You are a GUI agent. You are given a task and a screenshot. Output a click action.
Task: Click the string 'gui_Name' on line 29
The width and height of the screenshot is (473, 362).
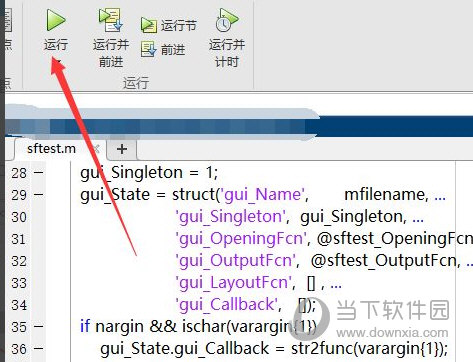pyautogui.click(x=262, y=195)
